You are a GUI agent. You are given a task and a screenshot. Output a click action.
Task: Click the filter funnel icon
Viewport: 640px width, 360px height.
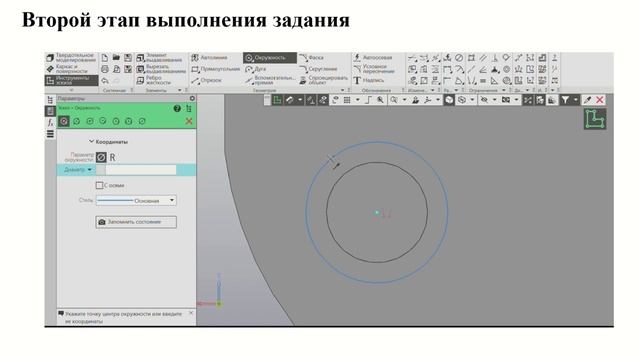pos(565,100)
